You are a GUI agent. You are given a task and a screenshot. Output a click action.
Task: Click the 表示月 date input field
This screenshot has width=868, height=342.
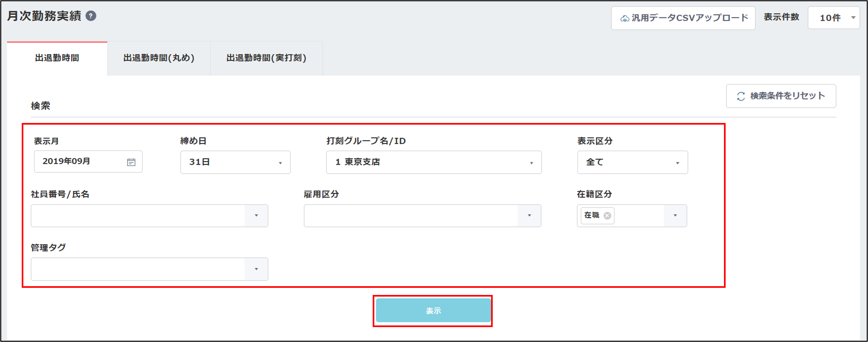(x=81, y=162)
